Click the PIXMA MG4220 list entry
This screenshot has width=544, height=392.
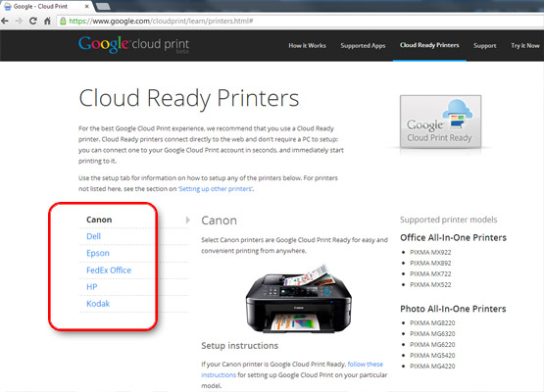(x=432, y=366)
